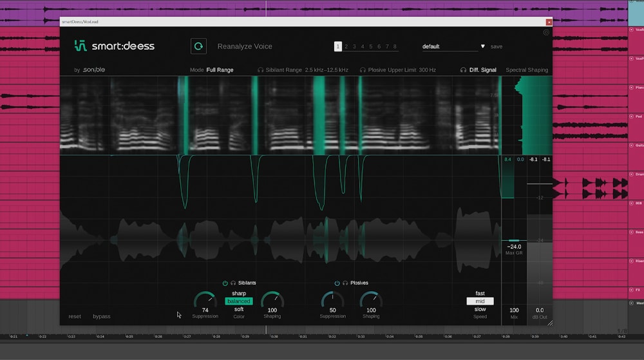Click the Max GR slider handle

tap(514, 241)
